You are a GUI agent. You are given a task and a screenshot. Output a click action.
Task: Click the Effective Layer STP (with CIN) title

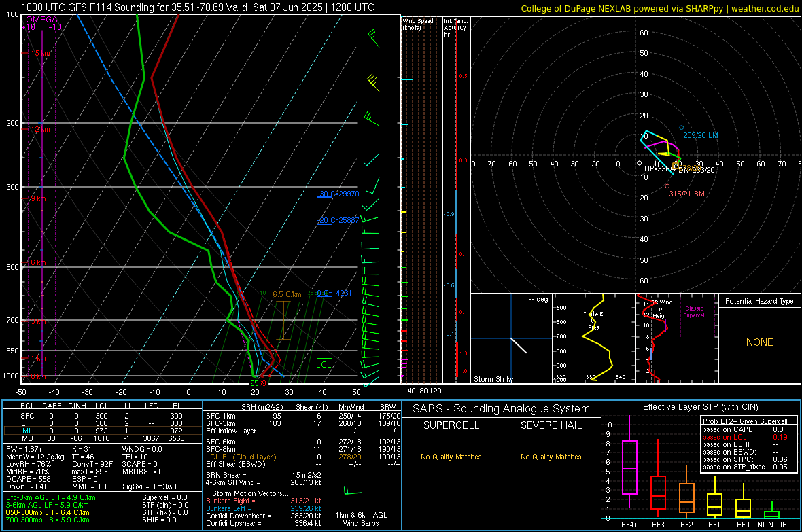pos(701,407)
